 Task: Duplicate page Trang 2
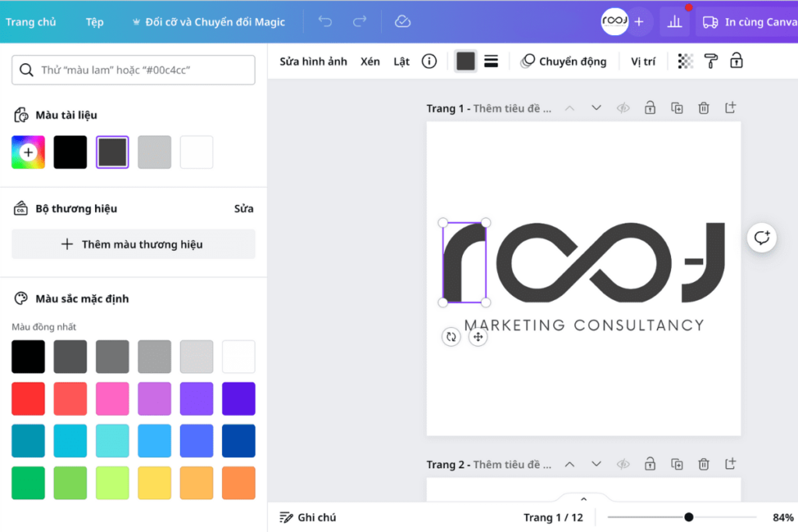click(x=677, y=464)
